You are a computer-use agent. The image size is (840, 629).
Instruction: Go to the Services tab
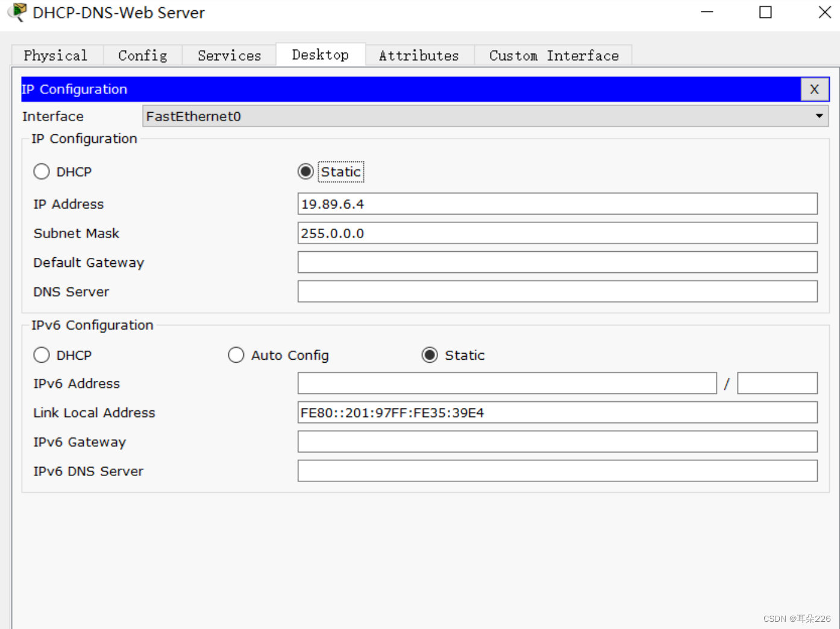pyautogui.click(x=229, y=55)
